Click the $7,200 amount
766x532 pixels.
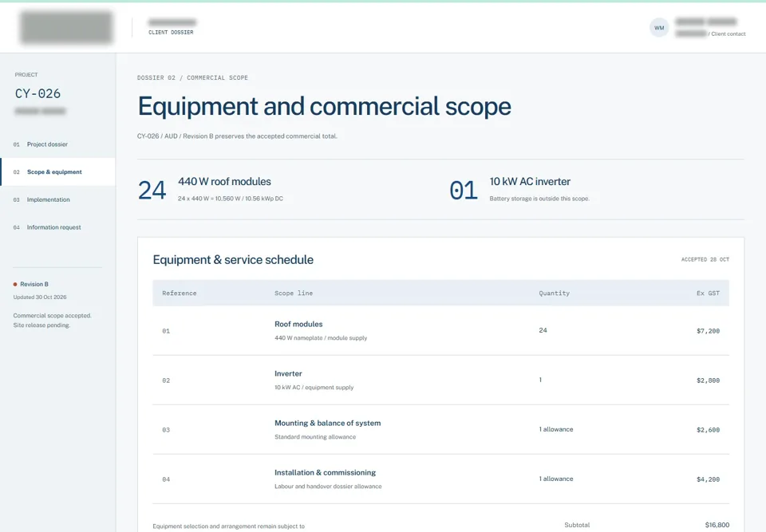pos(708,331)
